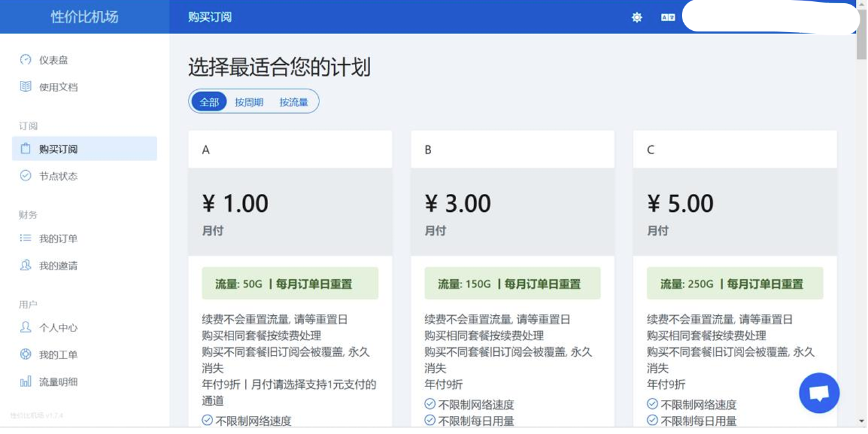This screenshot has height=434, width=868.
Task: Click the 节点状态 check-circle icon
Action: point(26,175)
